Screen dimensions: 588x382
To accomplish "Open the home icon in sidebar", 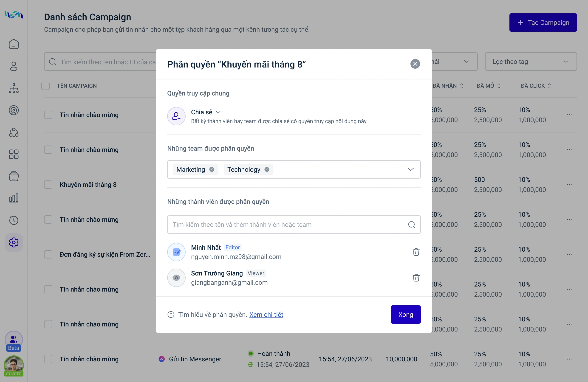I will 14,45.
